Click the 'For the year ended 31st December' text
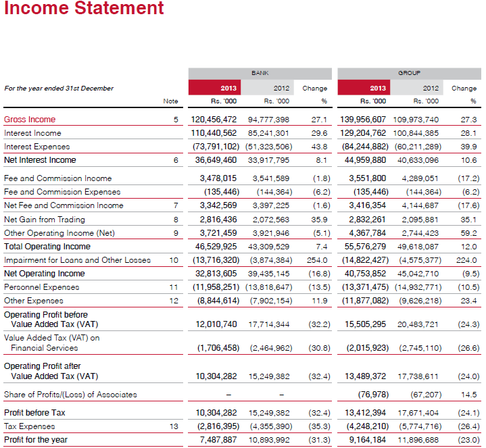This screenshot has width=486, height=448. click(59, 88)
